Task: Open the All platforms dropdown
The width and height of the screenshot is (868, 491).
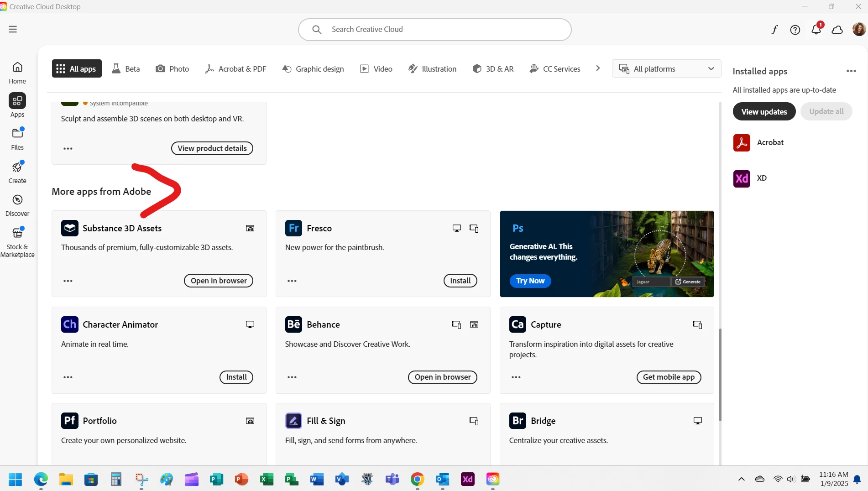Action: [666, 68]
